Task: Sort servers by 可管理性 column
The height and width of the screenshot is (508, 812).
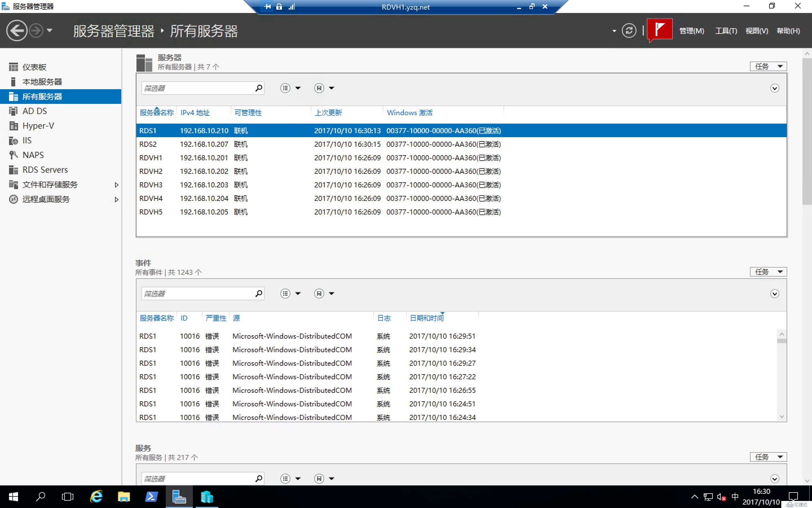Action: (248, 113)
